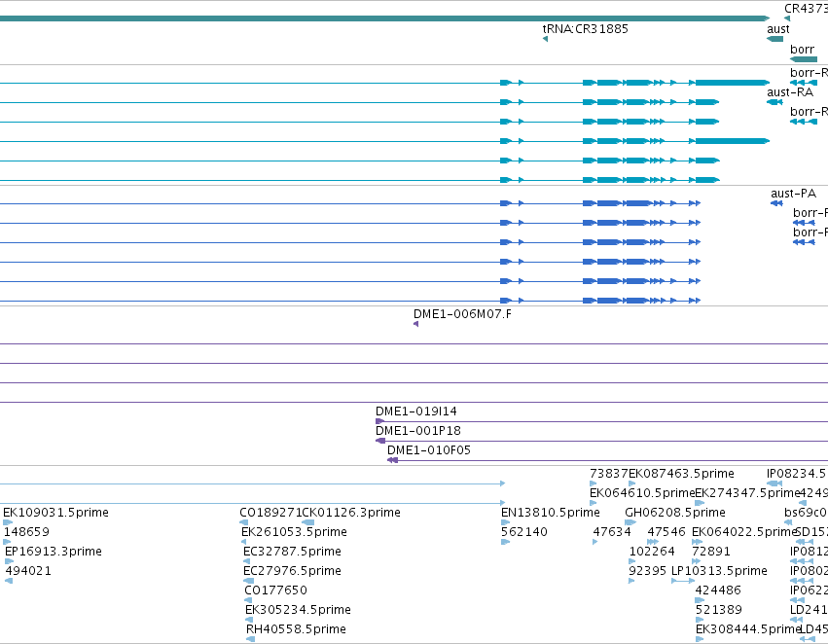Click the 562140 EST arrow glyph
Viewport: 828px width, 644px height.
point(505,542)
